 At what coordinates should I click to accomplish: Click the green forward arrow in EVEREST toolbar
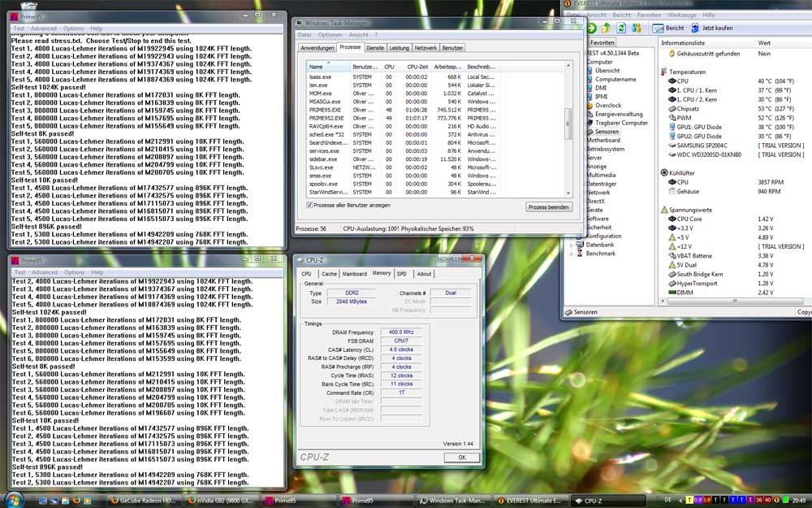tap(591, 28)
